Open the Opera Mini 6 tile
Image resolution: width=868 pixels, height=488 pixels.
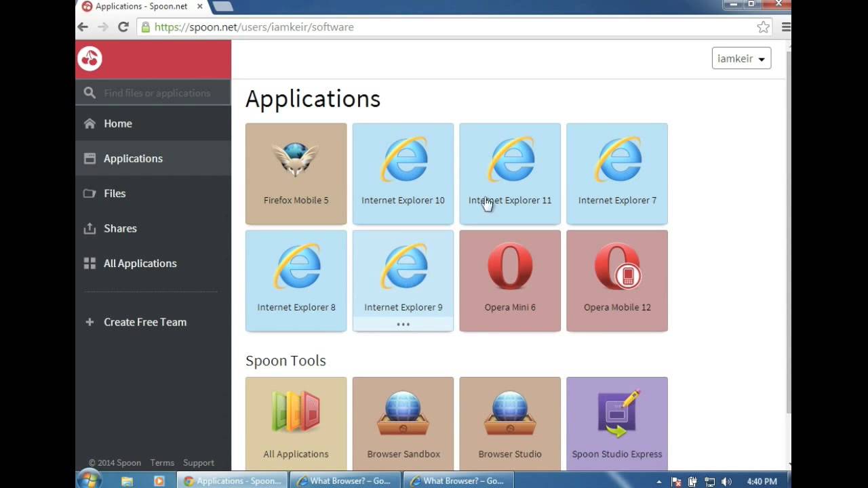(510, 281)
